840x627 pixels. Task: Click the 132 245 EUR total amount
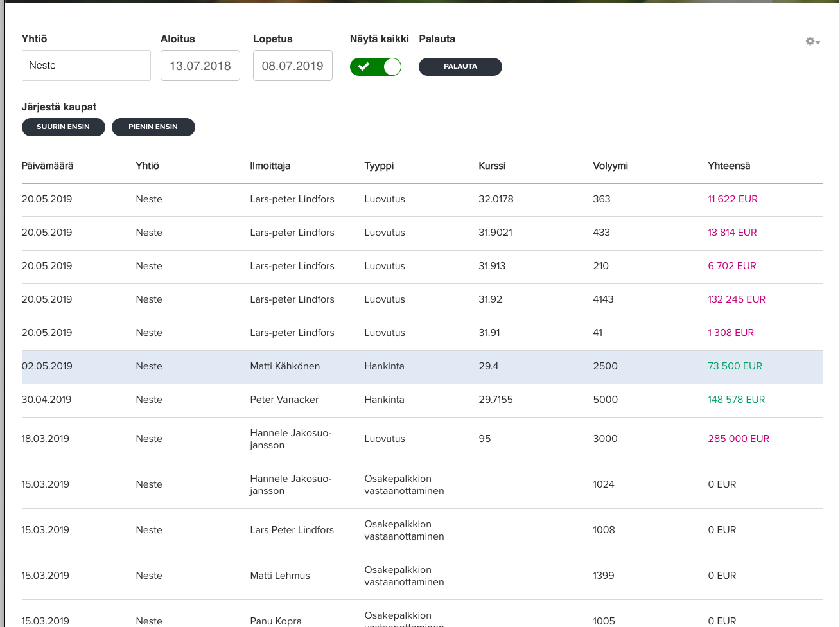[737, 299]
